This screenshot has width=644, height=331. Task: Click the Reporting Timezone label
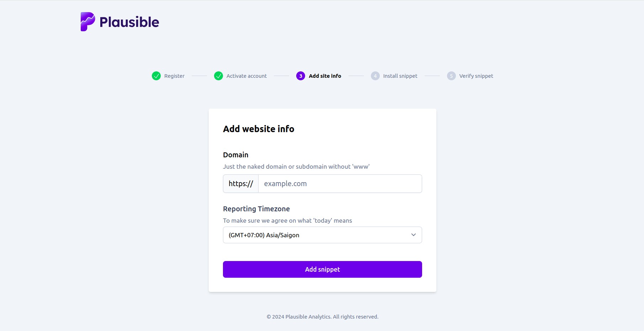coord(256,209)
